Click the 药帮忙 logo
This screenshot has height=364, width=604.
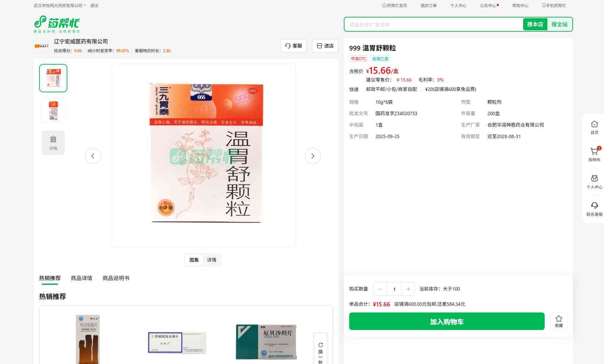pos(57,24)
